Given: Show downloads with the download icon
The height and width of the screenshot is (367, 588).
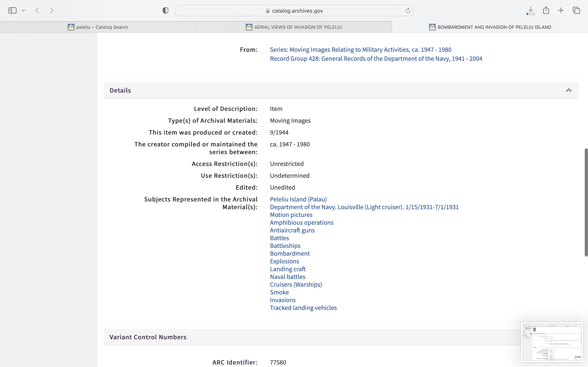Looking at the screenshot, I should pos(531,10).
